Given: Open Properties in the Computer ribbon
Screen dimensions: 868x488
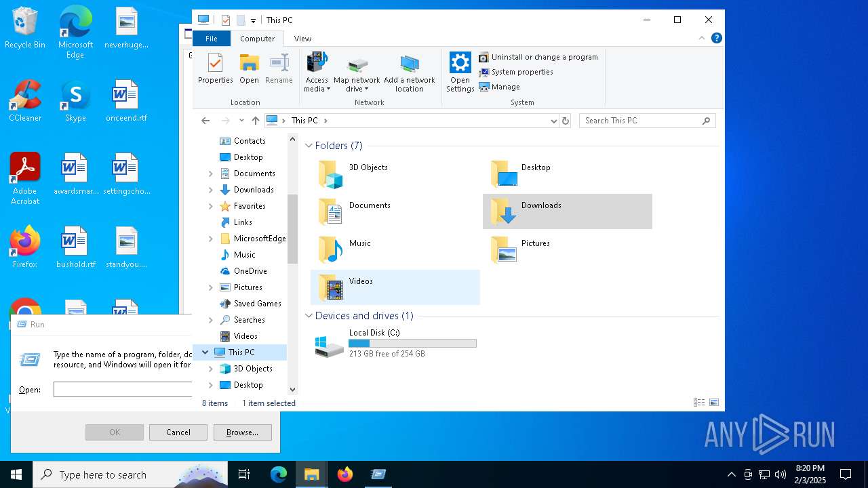Looking at the screenshot, I should coord(215,69).
